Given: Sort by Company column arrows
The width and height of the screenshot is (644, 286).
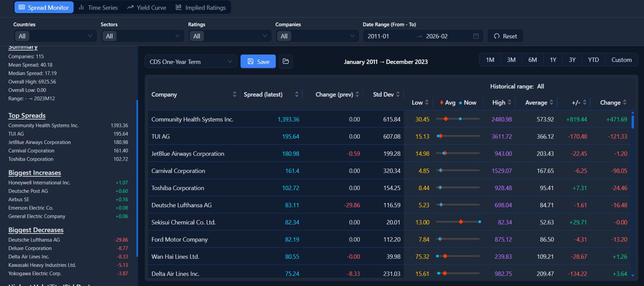Looking at the screenshot, I should pyautogui.click(x=234, y=94).
